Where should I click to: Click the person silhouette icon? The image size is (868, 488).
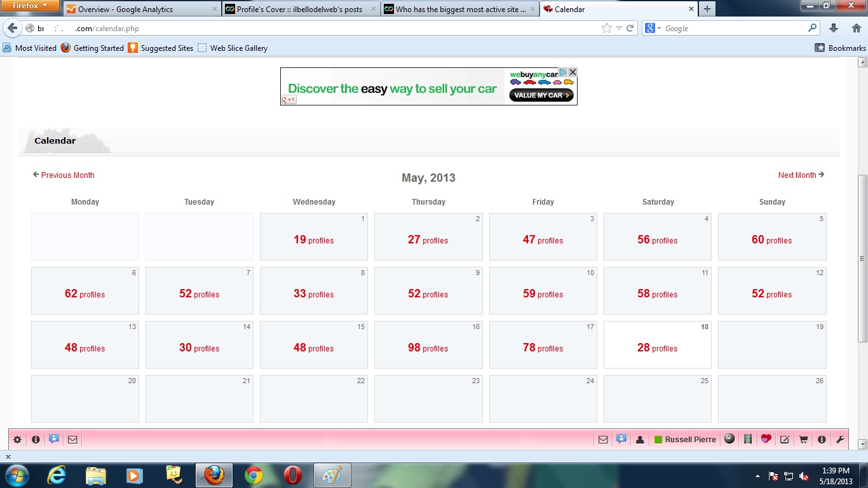coord(640,439)
